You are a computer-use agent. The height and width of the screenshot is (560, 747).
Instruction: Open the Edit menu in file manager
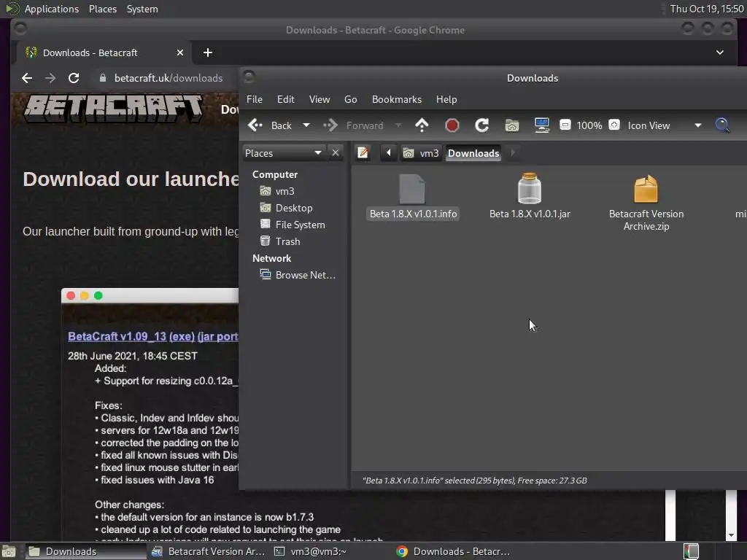[x=286, y=99]
